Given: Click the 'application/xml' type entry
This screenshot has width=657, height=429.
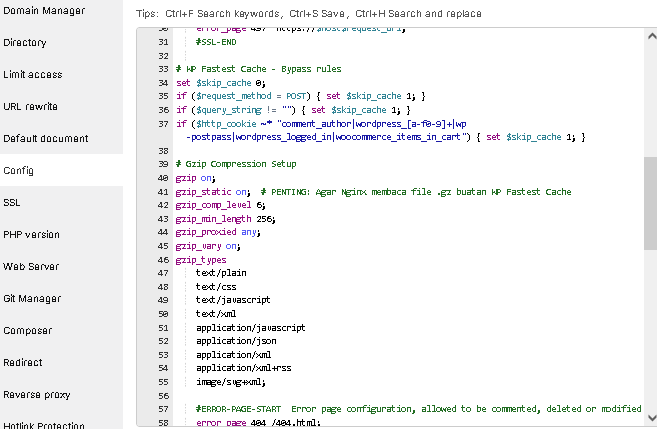Looking at the screenshot, I should 234,355.
